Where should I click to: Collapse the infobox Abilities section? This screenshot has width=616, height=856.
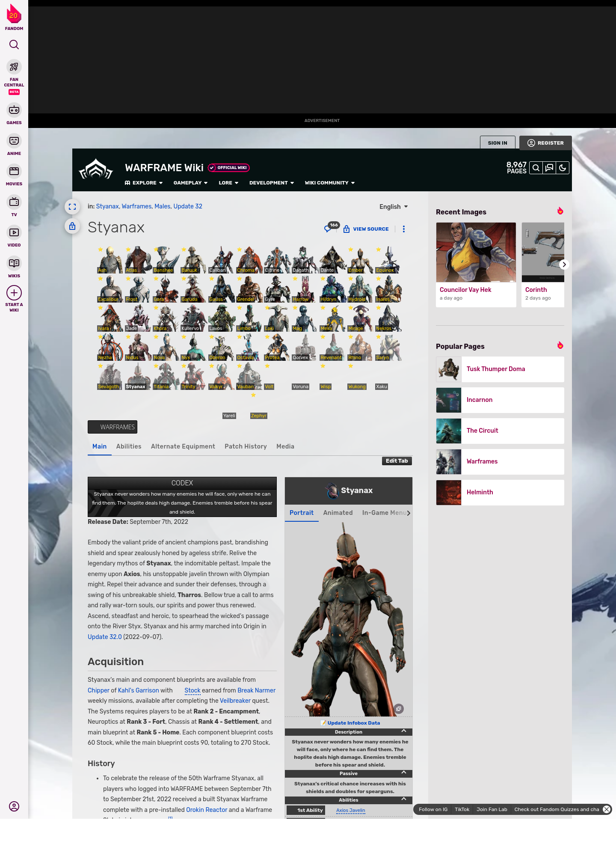(x=349, y=800)
